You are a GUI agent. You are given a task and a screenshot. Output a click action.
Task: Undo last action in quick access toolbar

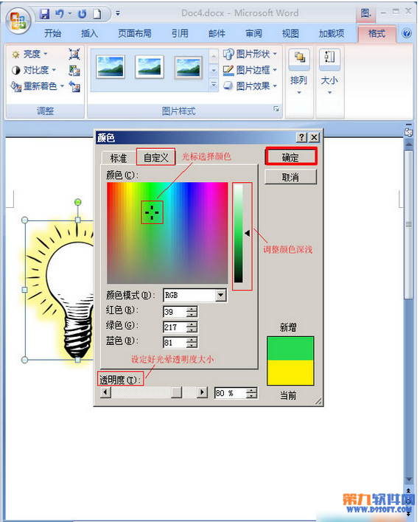[60, 14]
